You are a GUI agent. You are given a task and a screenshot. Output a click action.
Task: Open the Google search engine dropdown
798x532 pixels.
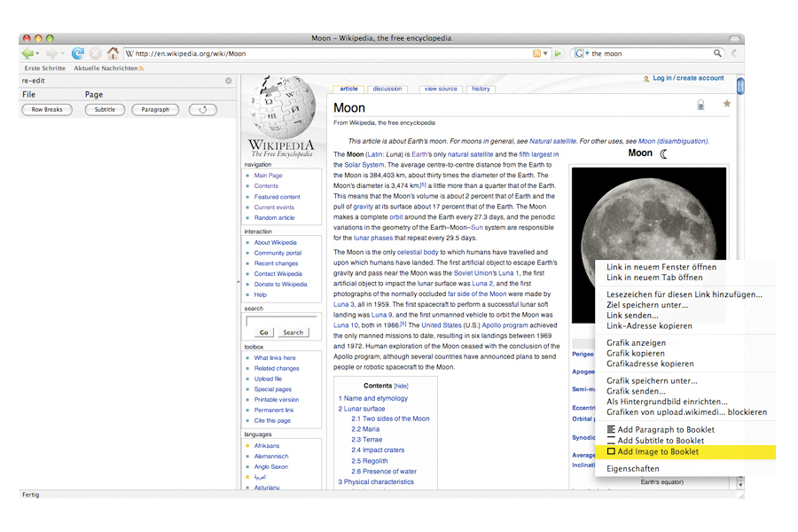pos(581,54)
